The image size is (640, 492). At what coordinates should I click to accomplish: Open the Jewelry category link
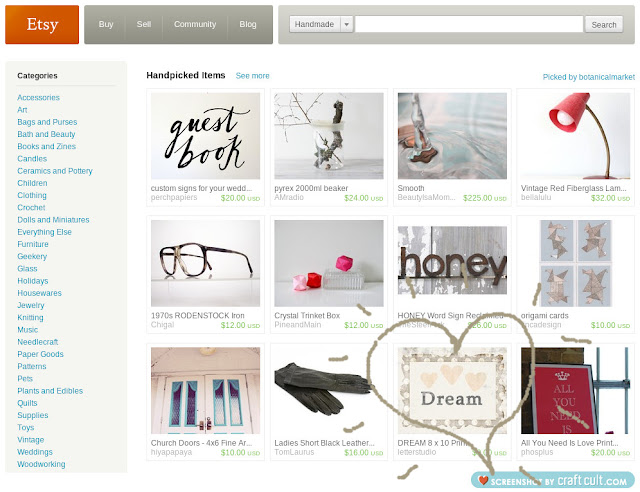click(x=31, y=305)
